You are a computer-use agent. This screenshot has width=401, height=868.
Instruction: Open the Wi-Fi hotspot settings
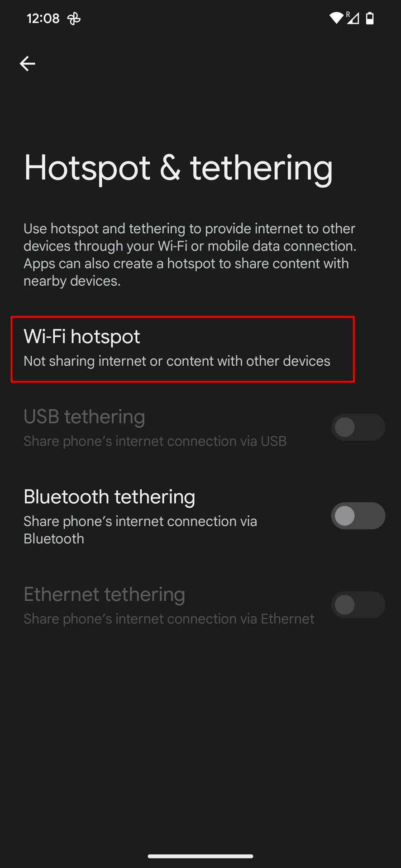(182, 349)
